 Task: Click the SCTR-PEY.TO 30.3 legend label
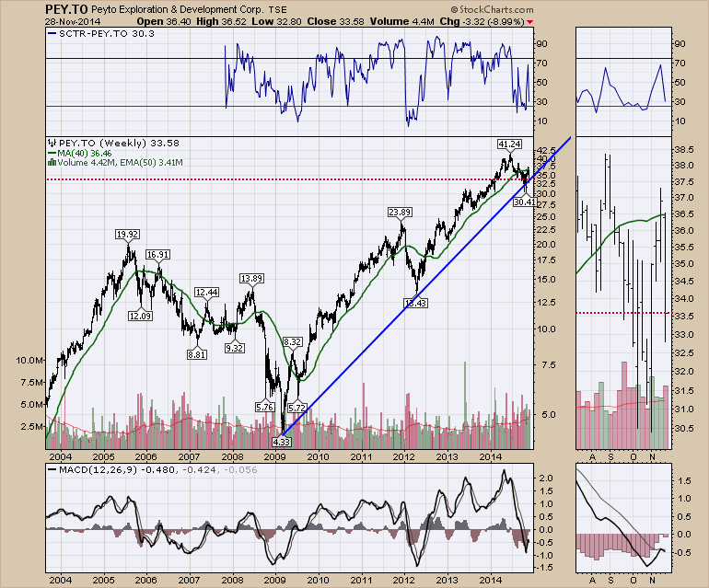[107, 33]
